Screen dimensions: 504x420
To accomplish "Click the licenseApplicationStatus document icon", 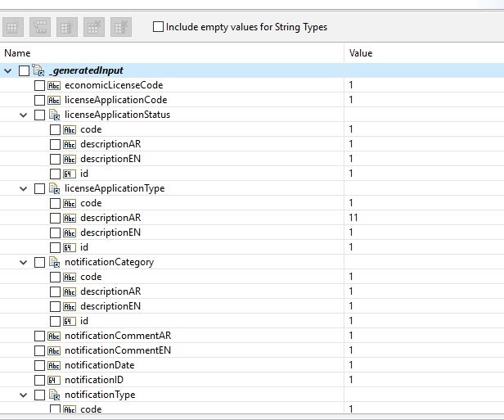I will point(55,115).
